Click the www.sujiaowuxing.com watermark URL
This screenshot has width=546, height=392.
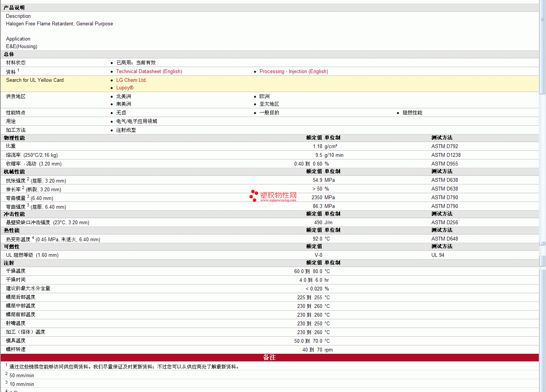pyautogui.click(x=278, y=200)
